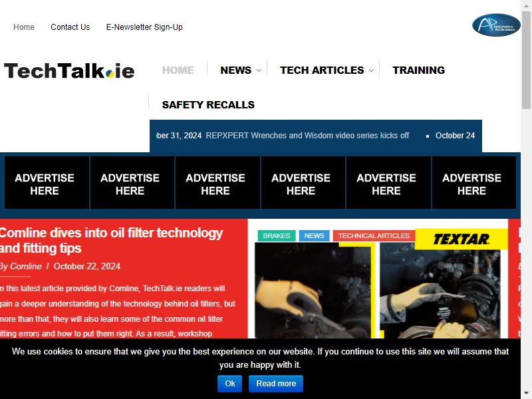This screenshot has height=399, width=532.
Task: Select the BRAKES category tag
Action: 277,235
